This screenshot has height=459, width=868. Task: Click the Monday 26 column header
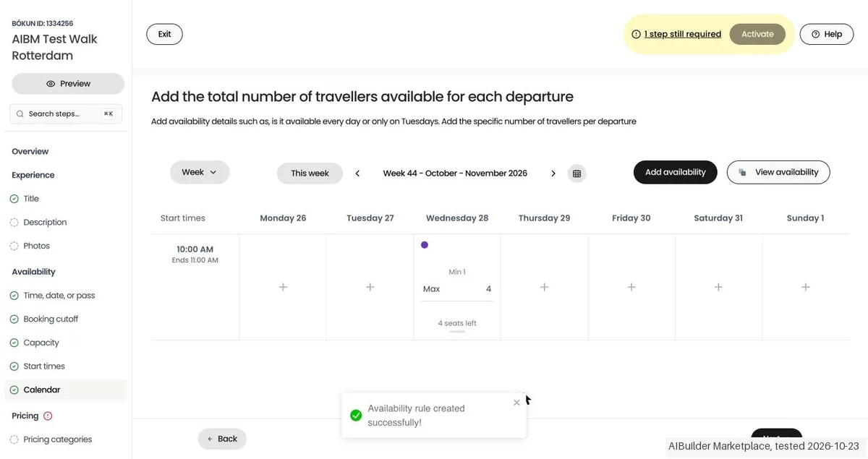[x=283, y=218]
